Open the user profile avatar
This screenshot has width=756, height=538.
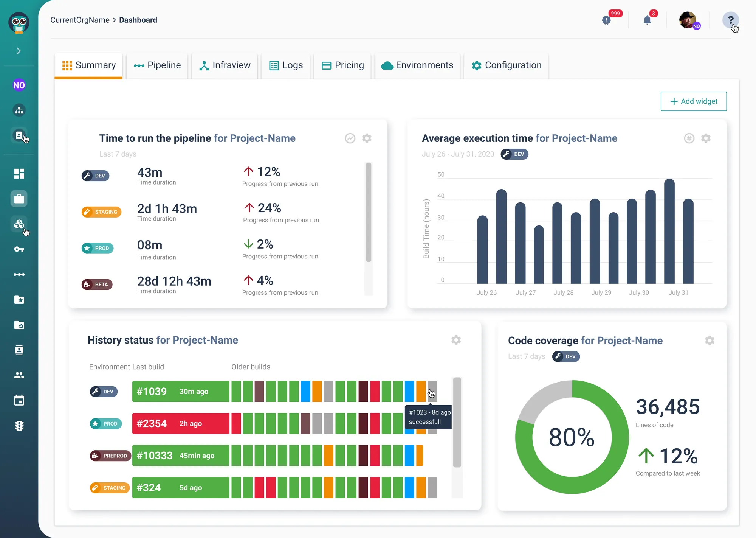coord(688,20)
